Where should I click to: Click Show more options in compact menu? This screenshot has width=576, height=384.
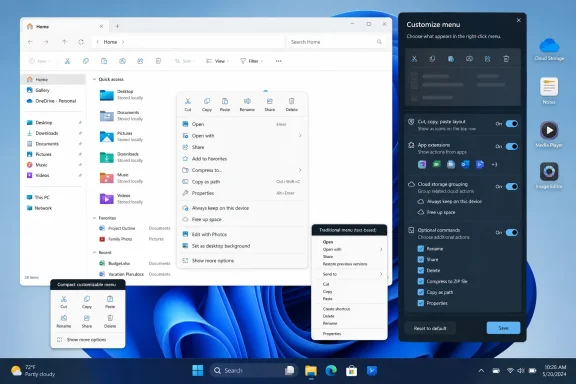(87, 340)
